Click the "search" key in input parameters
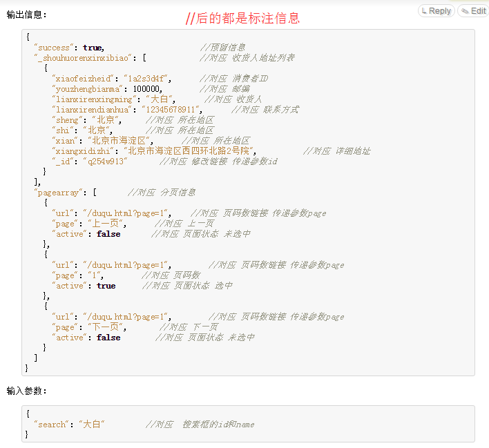 [52, 425]
